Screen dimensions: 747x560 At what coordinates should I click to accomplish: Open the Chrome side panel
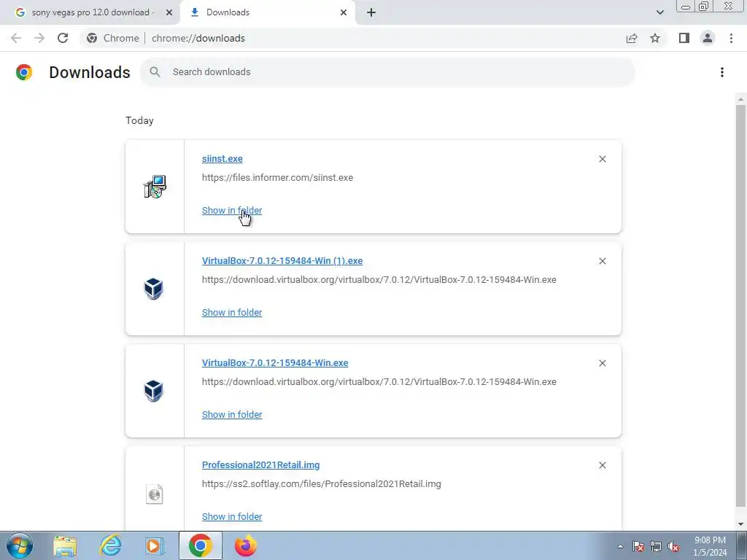tap(684, 38)
